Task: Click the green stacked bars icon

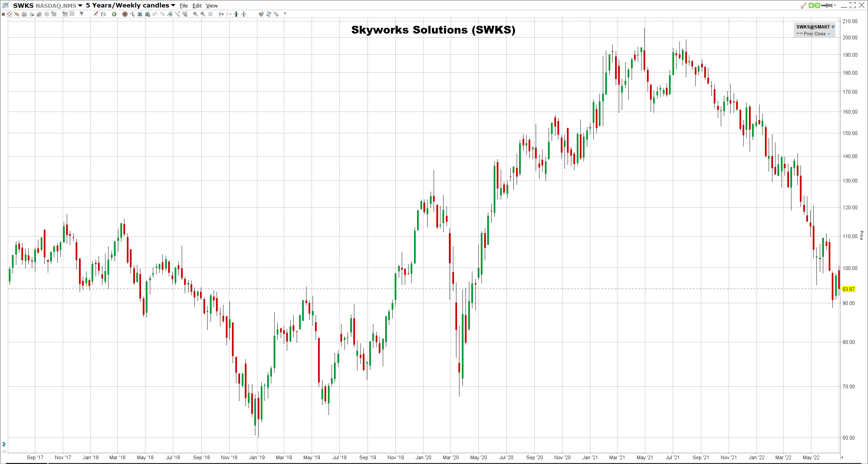Action: [x=170, y=14]
